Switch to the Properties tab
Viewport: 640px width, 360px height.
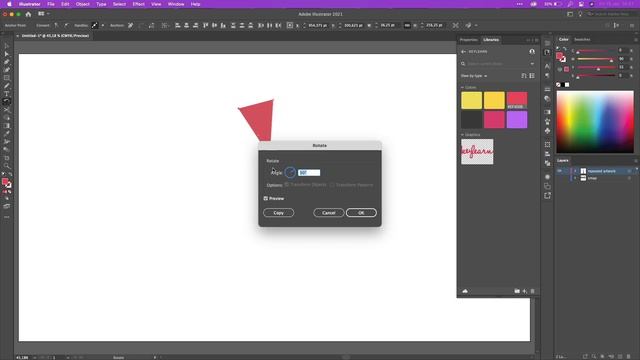pos(469,40)
